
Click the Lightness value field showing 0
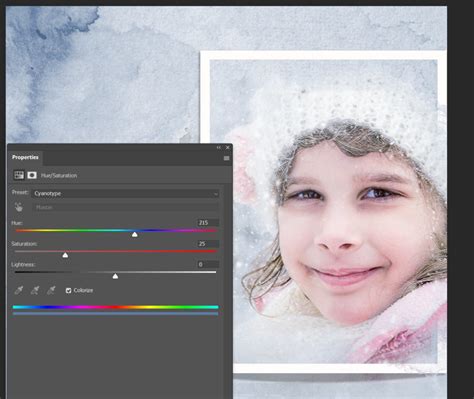[x=208, y=264]
